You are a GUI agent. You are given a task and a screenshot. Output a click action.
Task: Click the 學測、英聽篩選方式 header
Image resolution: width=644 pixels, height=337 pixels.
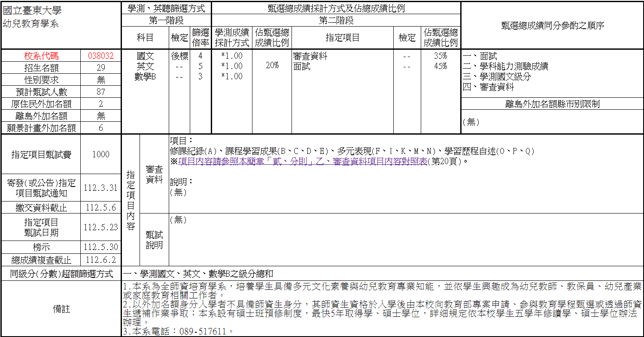pyautogui.click(x=167, y=8)
